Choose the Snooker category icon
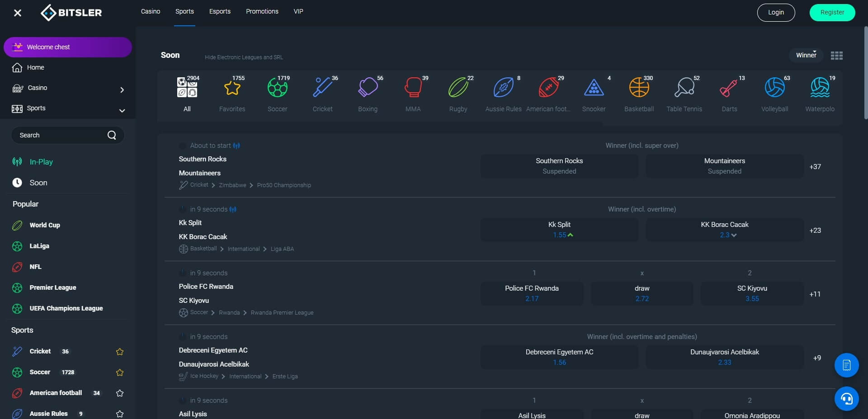Viewport: 868px width, 419px height. click(x=594, y=88)
